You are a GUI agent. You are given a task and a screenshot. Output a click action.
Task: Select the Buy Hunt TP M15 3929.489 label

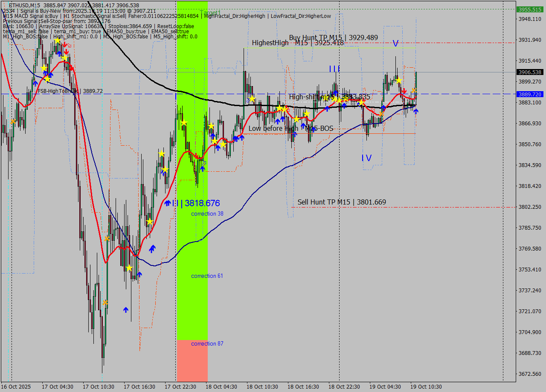(333, 38)
